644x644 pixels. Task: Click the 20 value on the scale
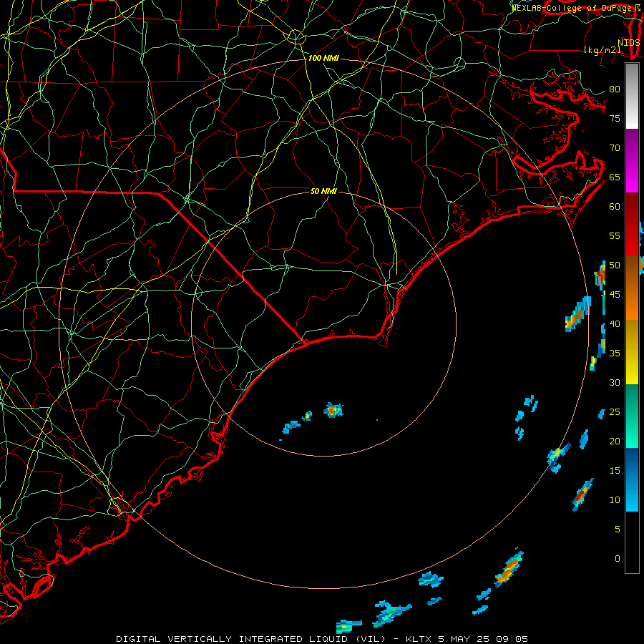coord(615,441)
